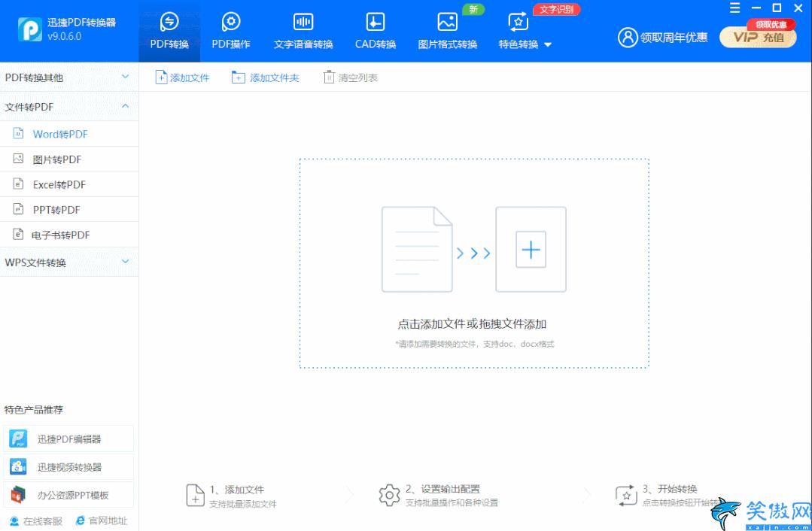Select PPT转PDF in the sidebar
812x531 pixels.
click(69, 210)
